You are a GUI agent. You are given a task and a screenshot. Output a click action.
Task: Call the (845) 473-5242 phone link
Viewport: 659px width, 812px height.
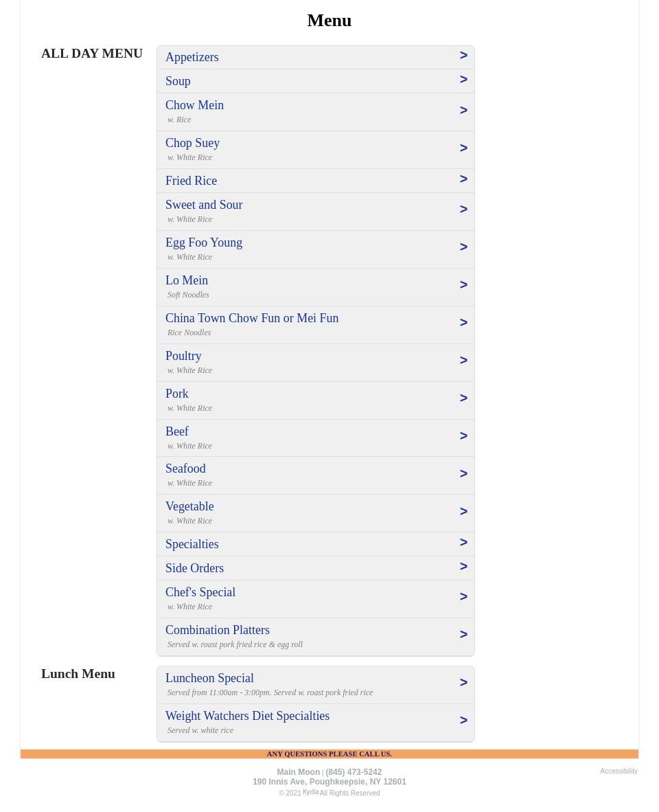coord(354,772)
